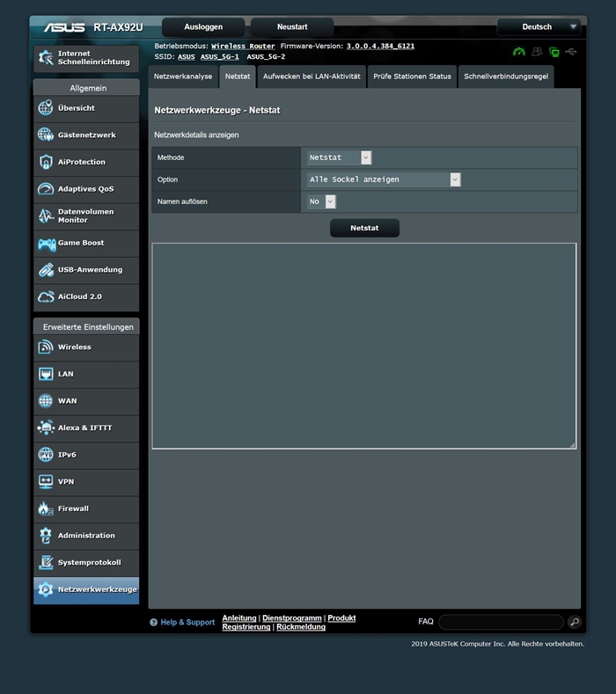Click the Netstat run button
This screenshot has height=694, width=616.
point(364,228)
